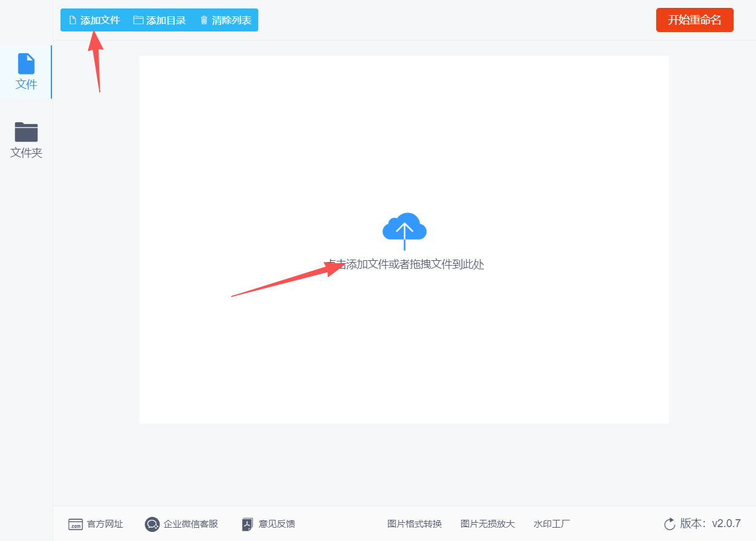Switch to the 文件夹 sidebar tab
Viewport: 756px width, 541px height.
(x=26, y=140)
